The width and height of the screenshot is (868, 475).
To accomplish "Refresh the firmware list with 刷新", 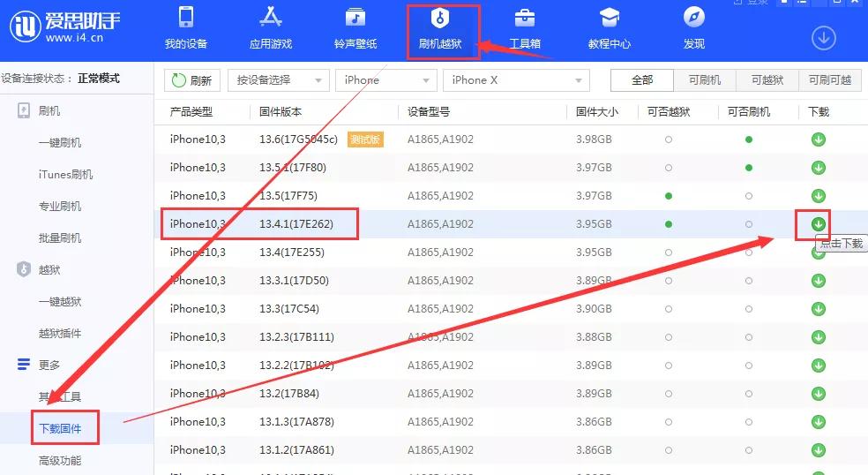I will pos(192,80).
